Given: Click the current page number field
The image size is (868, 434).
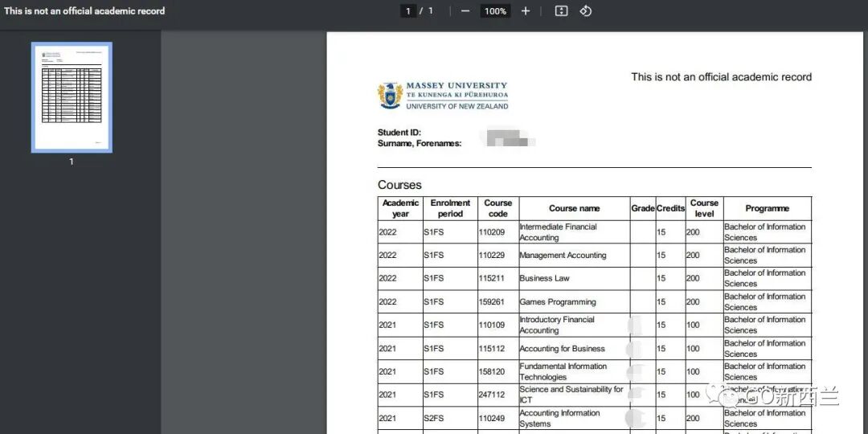Looking at the screenshot, I should [408, 11].
